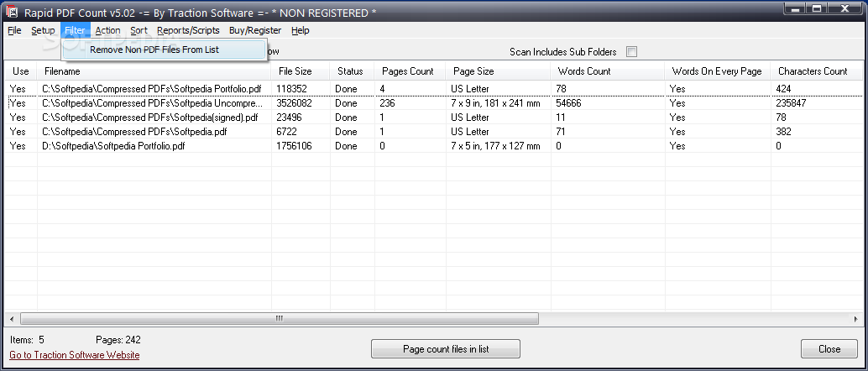Click page size 7 x 5 in, 177 x 127 mm
The width and height of the screenshot is (868, 371).
[495, 146]
